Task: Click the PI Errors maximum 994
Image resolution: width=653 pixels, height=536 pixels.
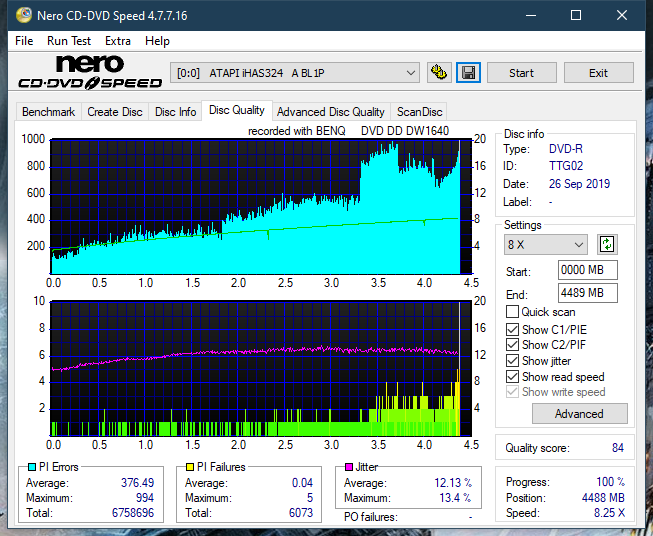Action: point(145,498)
